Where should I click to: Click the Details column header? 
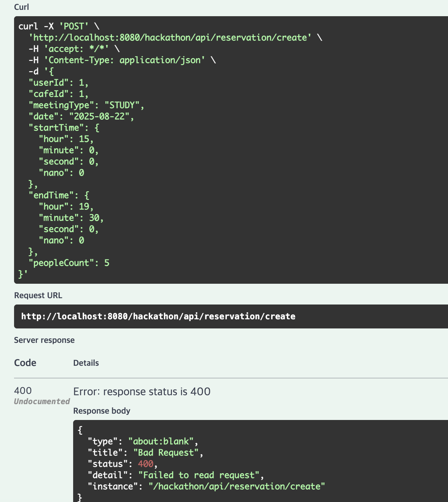(x=86, y=363)
